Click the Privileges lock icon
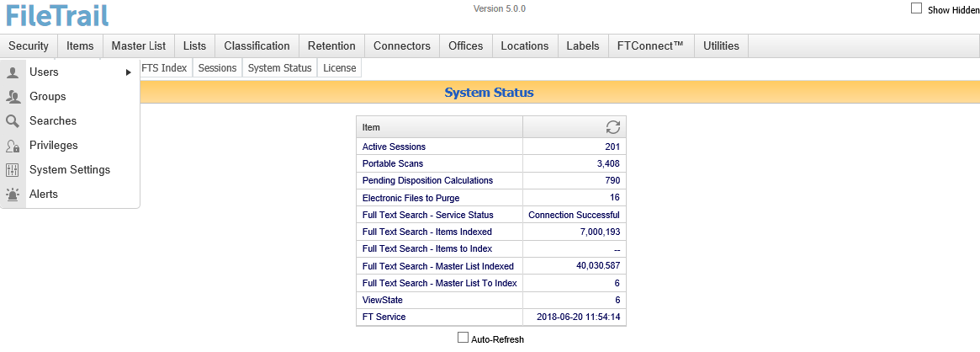This screenshot has width=980, height=352. tap(13, 145)
